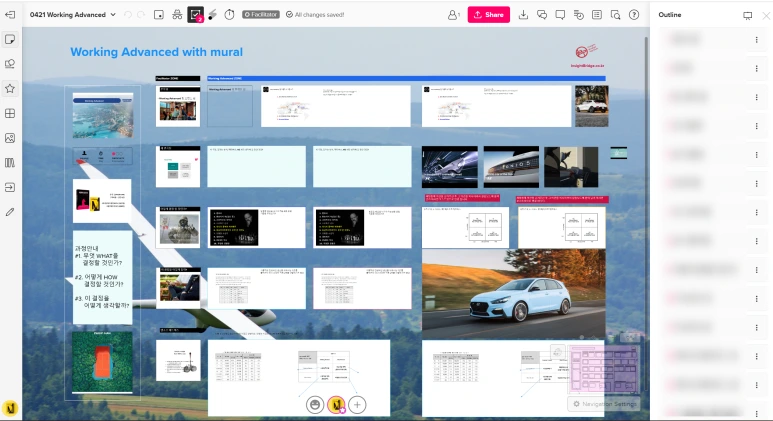Open options menu of first outline item
Image resolution: width=773 pixels, height=421 pixels.
click(756, 39)
